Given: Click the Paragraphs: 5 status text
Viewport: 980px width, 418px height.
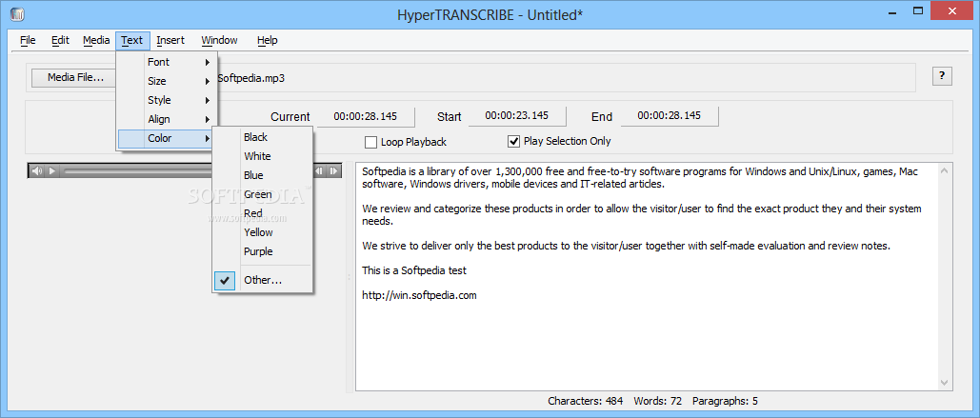Looking at the screenshot, I should pos(725,401).
